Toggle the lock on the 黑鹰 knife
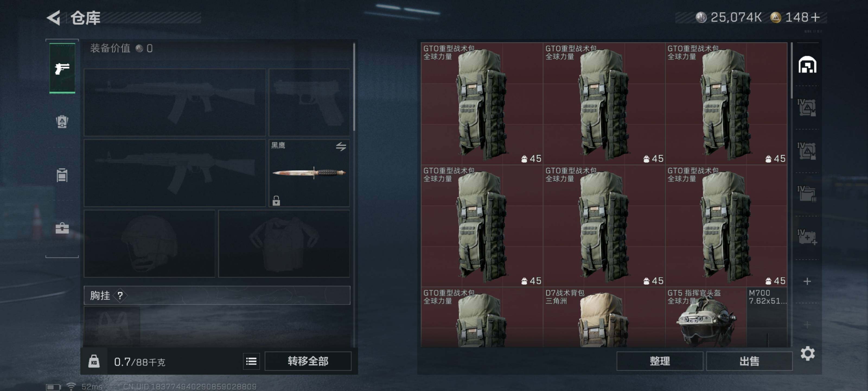 276,200
